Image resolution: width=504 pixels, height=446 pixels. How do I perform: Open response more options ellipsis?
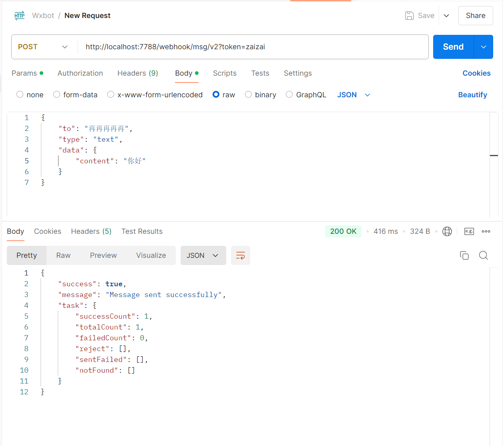click(x=486, y=231)
